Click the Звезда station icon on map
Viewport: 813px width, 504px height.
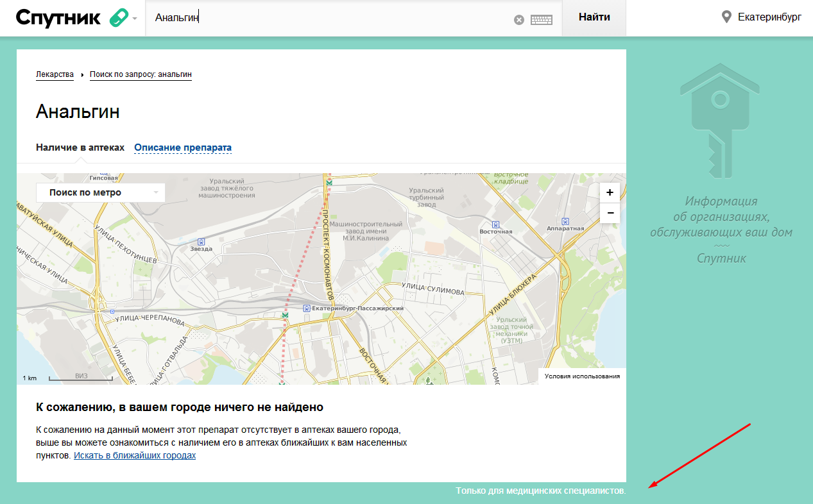point(201,242)
